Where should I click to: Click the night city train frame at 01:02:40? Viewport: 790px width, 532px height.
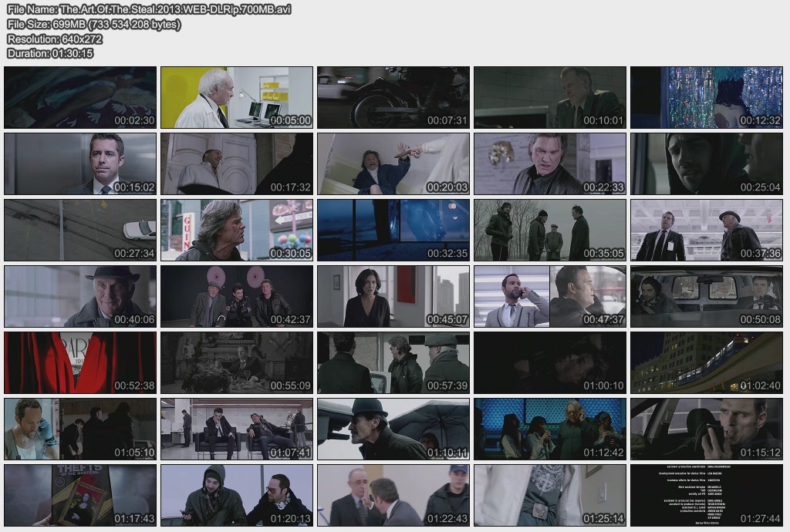click(x=706, y=362)
